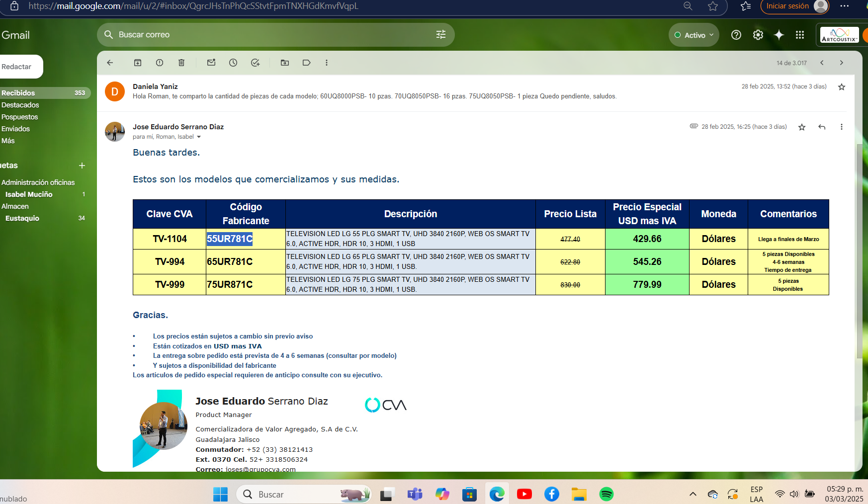Viewport: 868px width, 504px height.
Task: Open Spotify from the taskbar
Action: click(x=607, y=494)
